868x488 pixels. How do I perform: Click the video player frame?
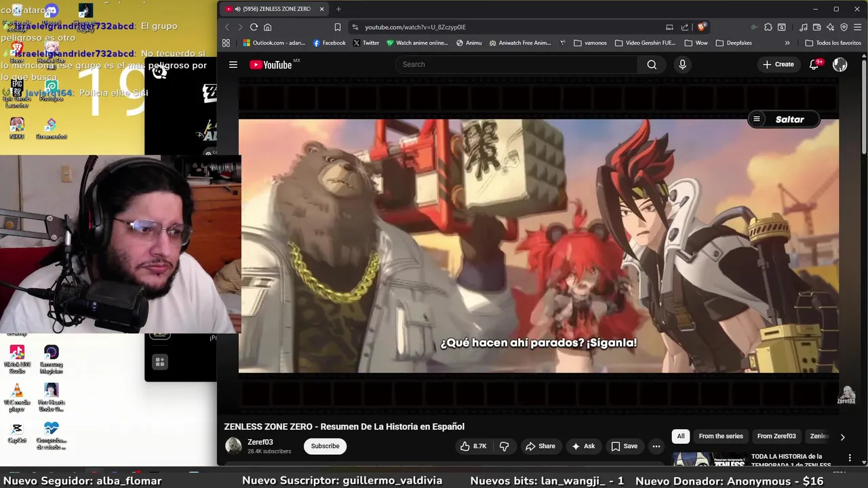point(538,246)
